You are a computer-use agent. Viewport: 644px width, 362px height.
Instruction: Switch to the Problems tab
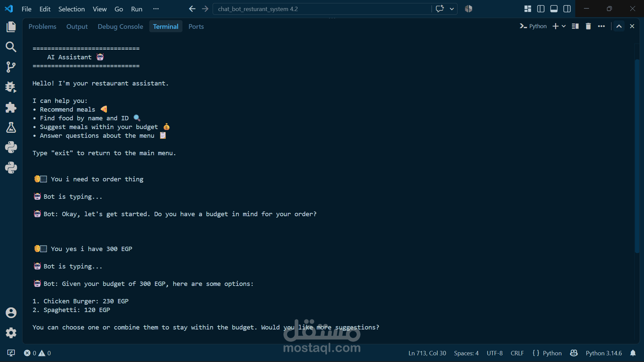42,26
